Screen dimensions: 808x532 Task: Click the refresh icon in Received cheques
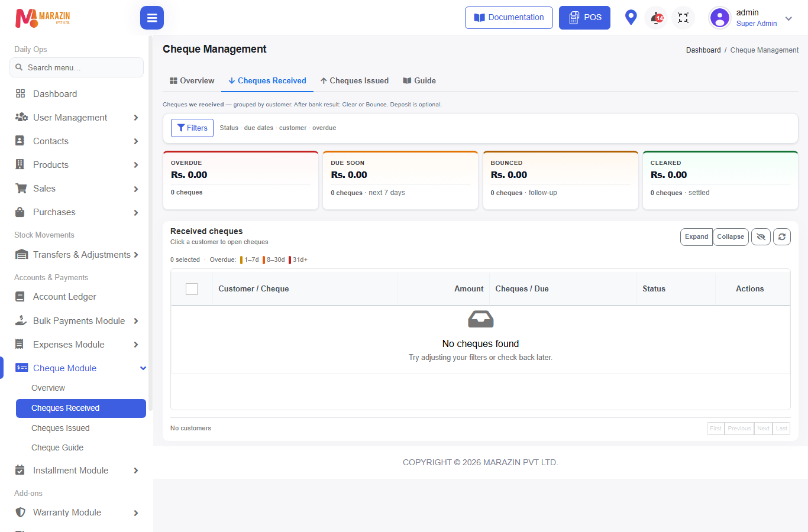click(x=782, y=237)
